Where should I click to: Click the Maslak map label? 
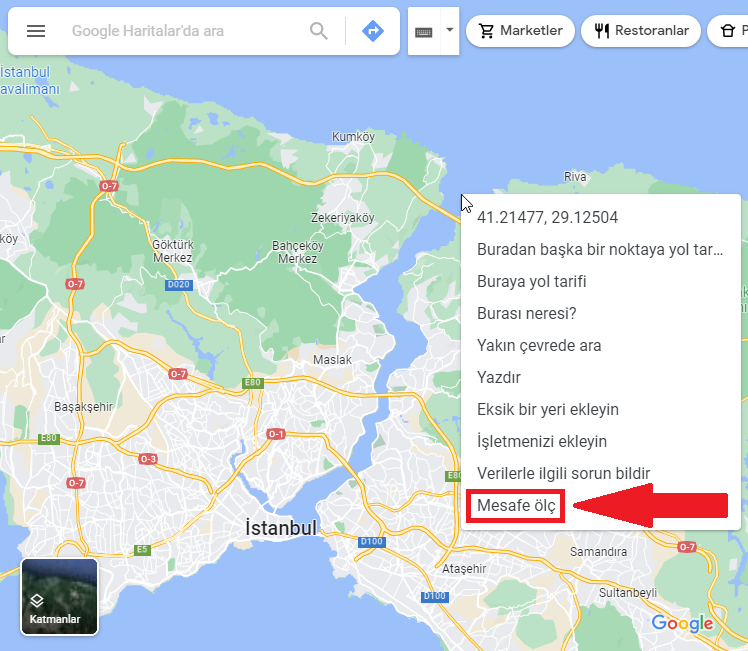click(x=332, y=360)
